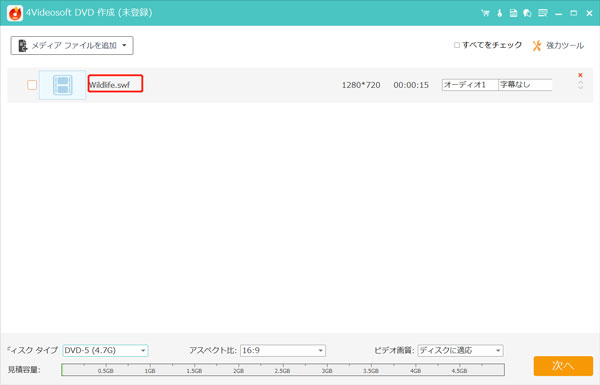Expand the メディア ファイルを追加 dropdown arrow
Image resolution: width=600 pixels, height=385 pixels.
[124, 46]
